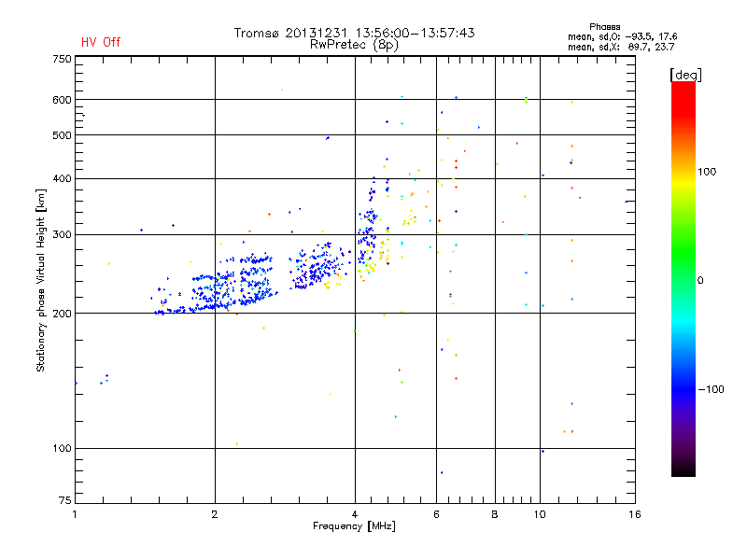
Task: Click the colorbar tick label "0"
Action: pyautogui.click(x=700, y=281)
